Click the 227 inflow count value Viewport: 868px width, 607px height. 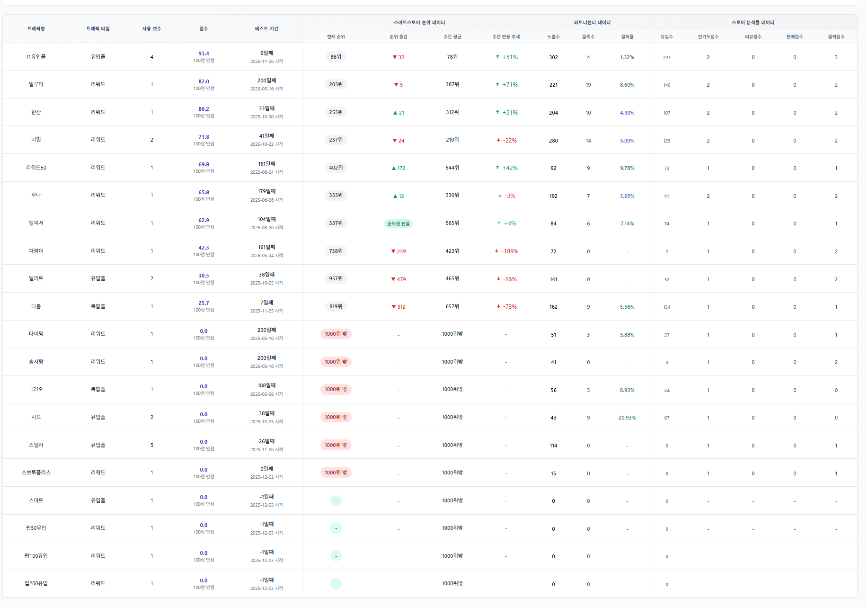(x=666, y=58)
